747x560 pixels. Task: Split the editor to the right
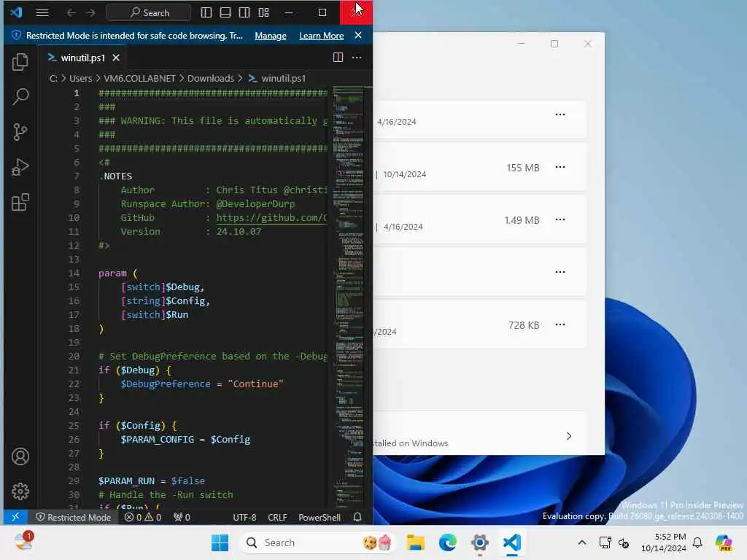click(x=338, y=58)
